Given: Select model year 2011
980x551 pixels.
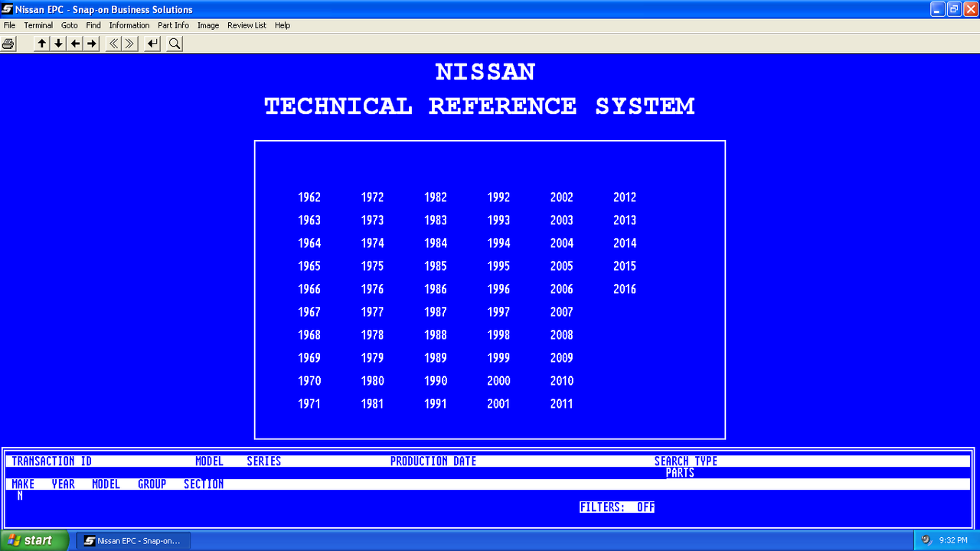Looking at the screenshot, I should pos(561,404).
